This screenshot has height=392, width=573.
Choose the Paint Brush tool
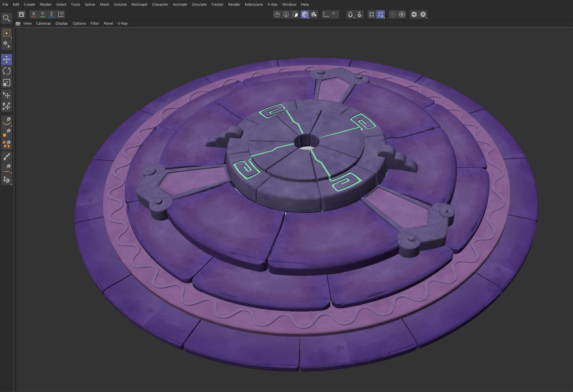tap(7, 156)
